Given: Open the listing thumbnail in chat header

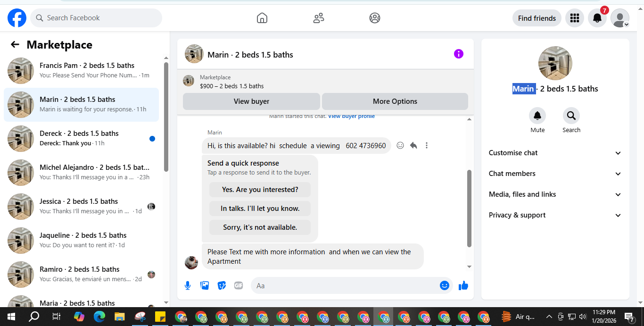Looking at the screenshot, I should tap(194, 54).
